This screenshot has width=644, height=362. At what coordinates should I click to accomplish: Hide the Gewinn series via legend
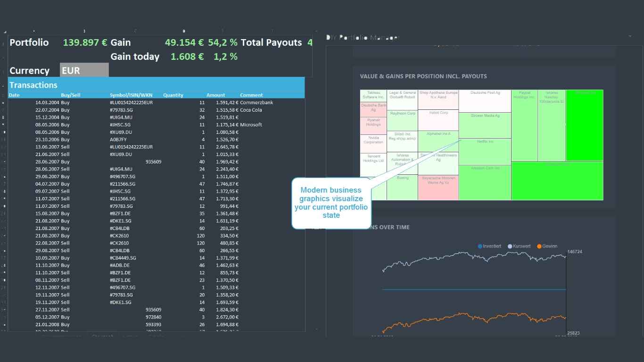(539, 246)
